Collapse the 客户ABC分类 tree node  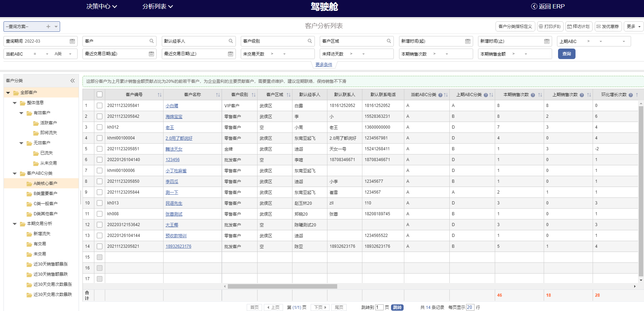coord(15,173)
